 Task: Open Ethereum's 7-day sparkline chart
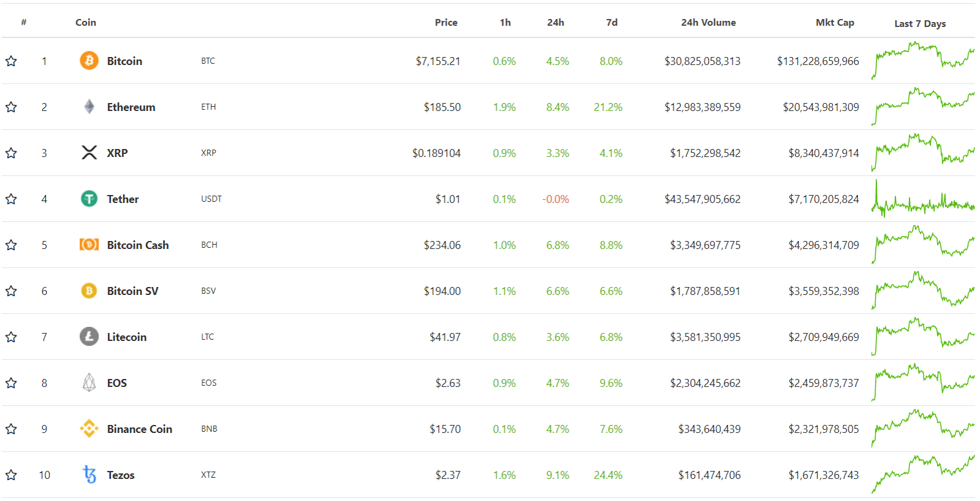[923, 107]
